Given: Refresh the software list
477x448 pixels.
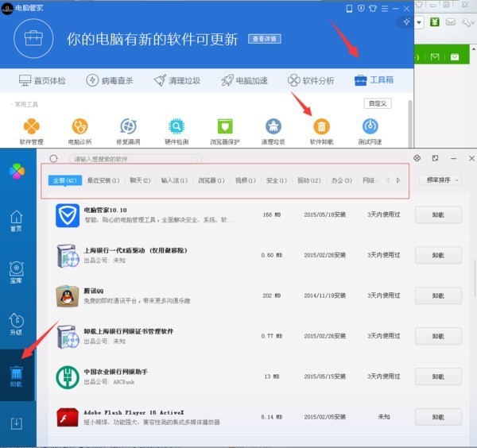Looking at the screenshot, I should coord(53,159).
